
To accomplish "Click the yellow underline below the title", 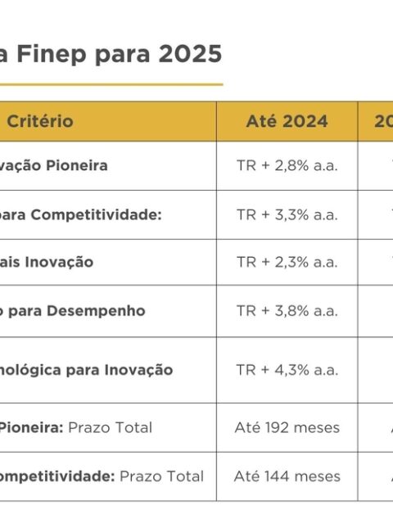I will pos(111,84).
